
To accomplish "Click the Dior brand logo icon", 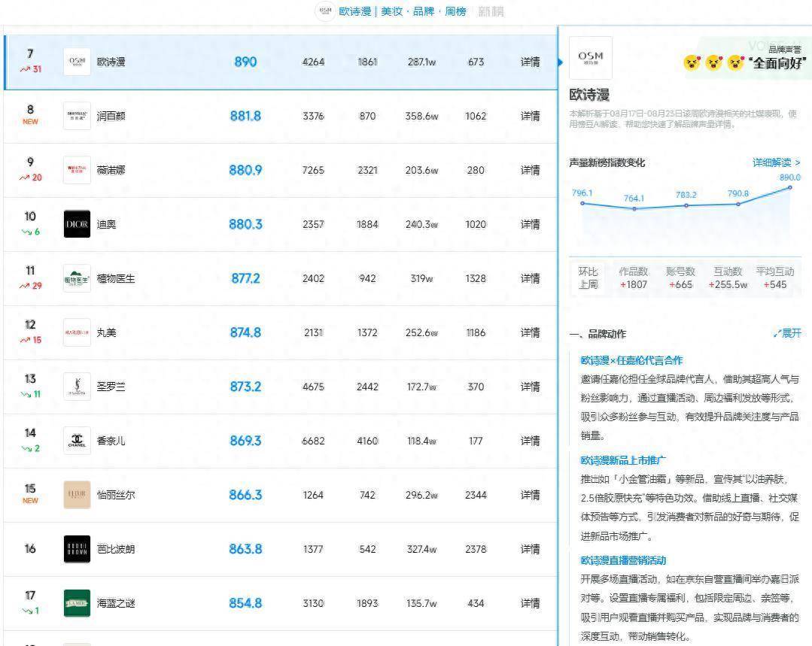I will tap(77, 224).
